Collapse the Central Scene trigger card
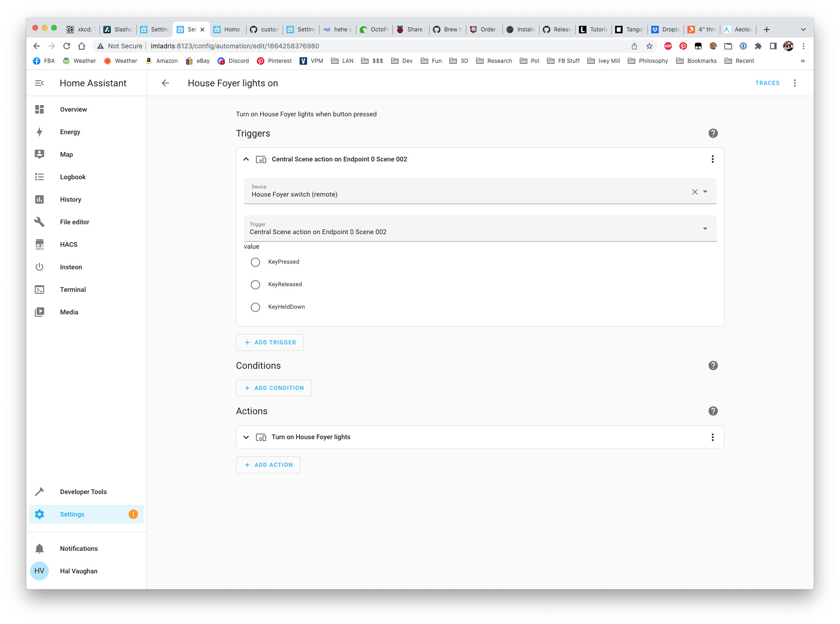The image size is (840, 624). (x=246, y=159)
